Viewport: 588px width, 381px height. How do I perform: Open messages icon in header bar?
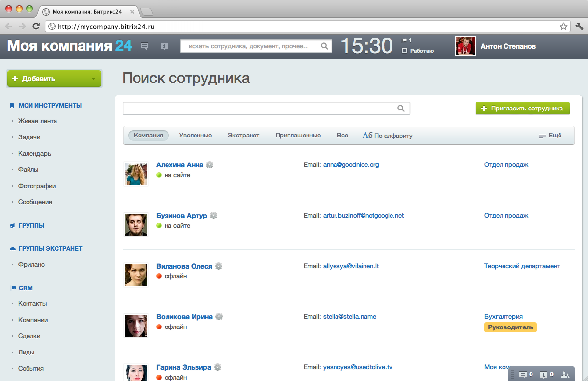pos(144,46)
